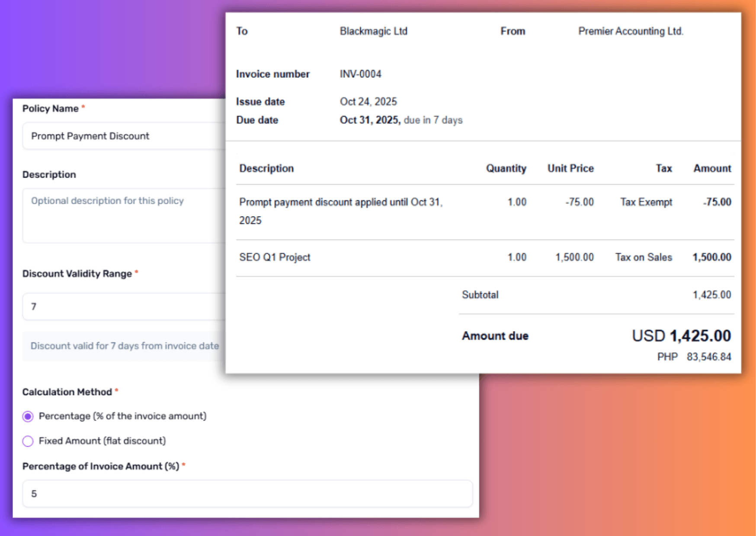Screen dimensions: 756x536
Task: Click the Subtotal value 1,425.00
Action: click(x=711, y=295)
